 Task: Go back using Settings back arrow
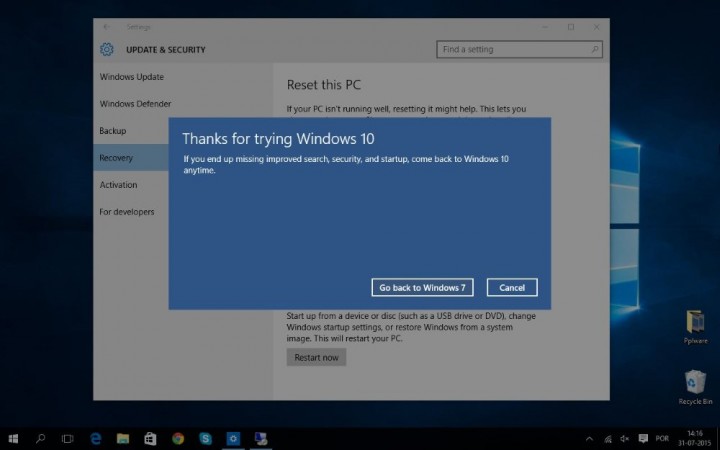[107, 27]
